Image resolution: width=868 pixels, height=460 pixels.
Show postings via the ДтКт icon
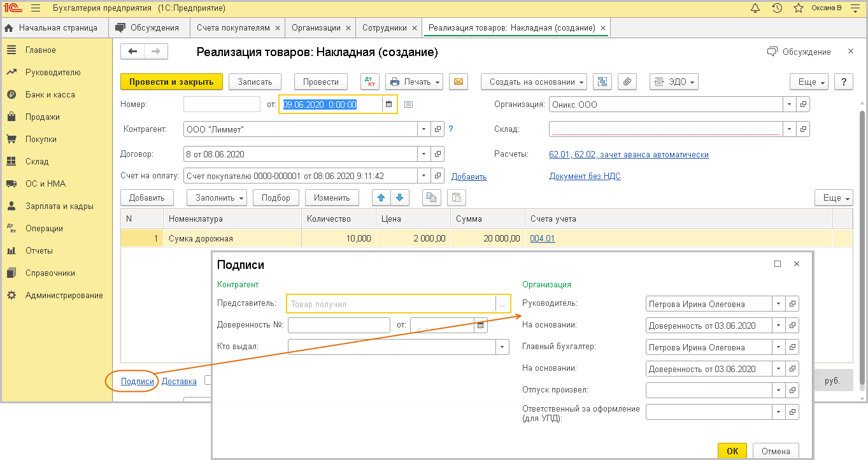369,82
